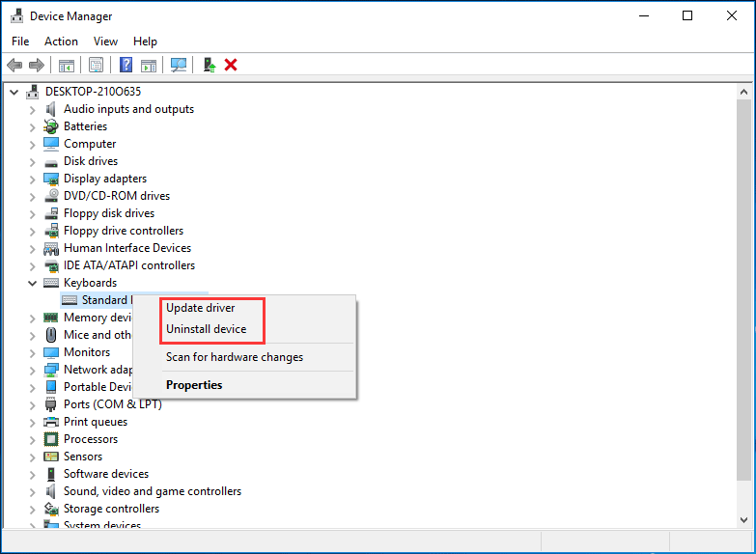Choose Update driver from context menu
The height and width of the screenshot is (554, 756).
[200, 308]
